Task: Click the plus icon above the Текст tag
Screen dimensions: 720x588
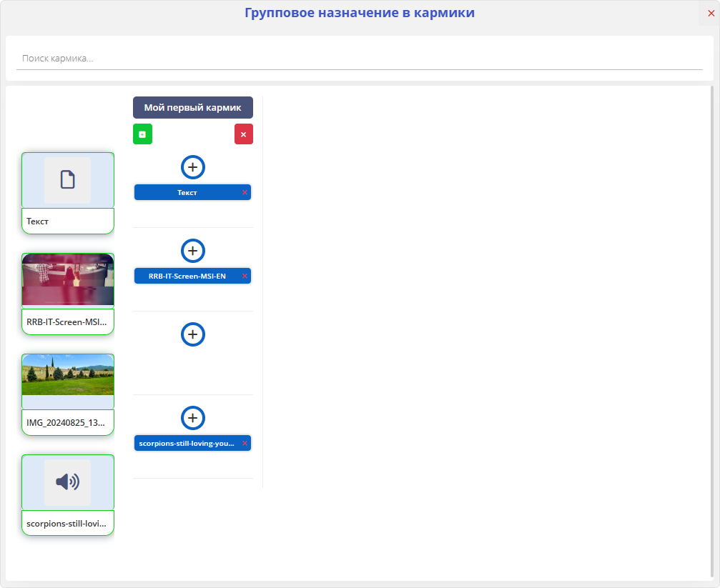Action: pyautogui.click(x=193, y=167)
